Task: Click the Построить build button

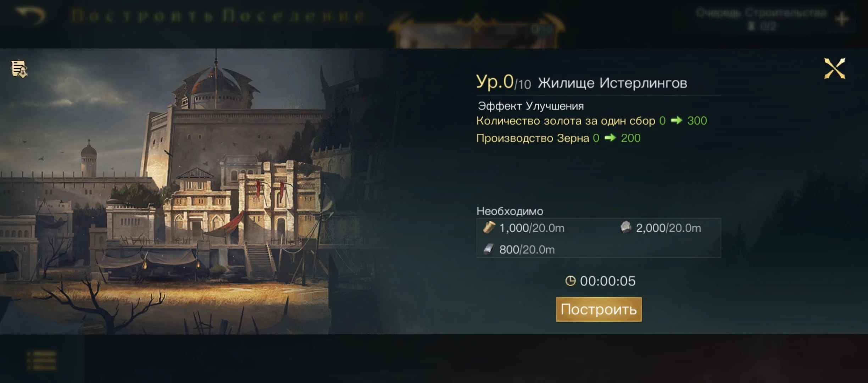Action: [x=599, y=309]
